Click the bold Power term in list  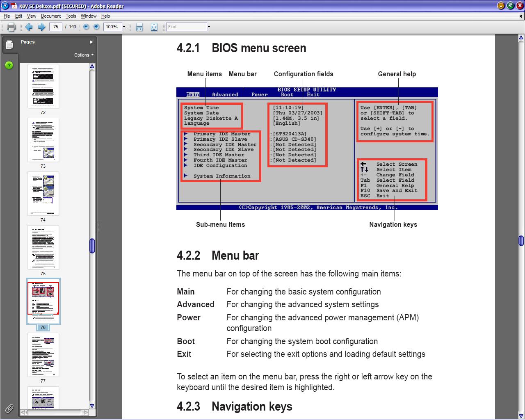click(x=189, y=317)
